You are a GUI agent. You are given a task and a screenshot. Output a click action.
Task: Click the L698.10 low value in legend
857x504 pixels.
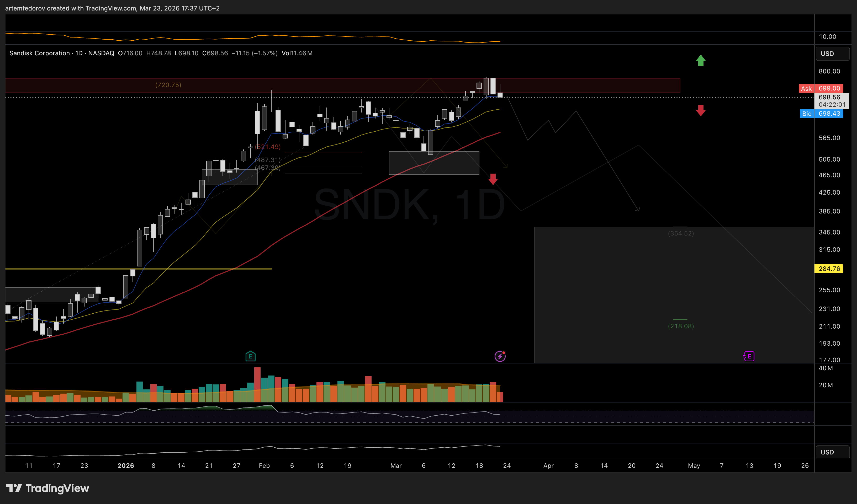[x=186, y=53]
